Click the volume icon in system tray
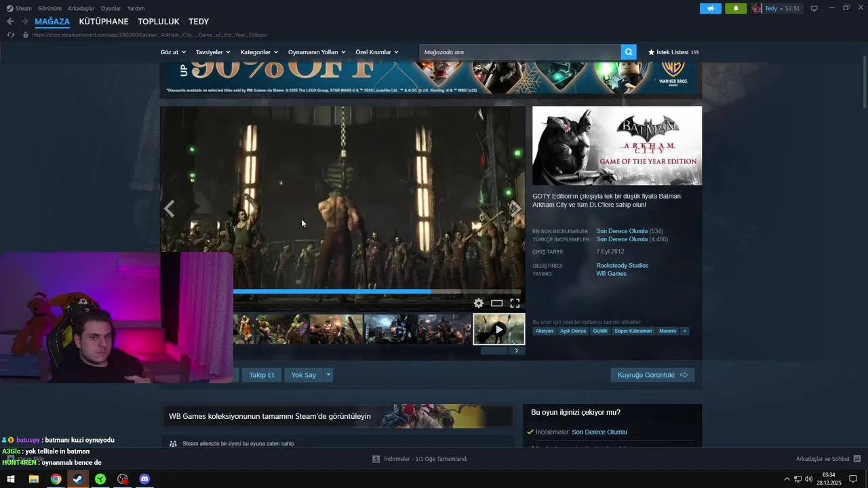 (808, 479)
